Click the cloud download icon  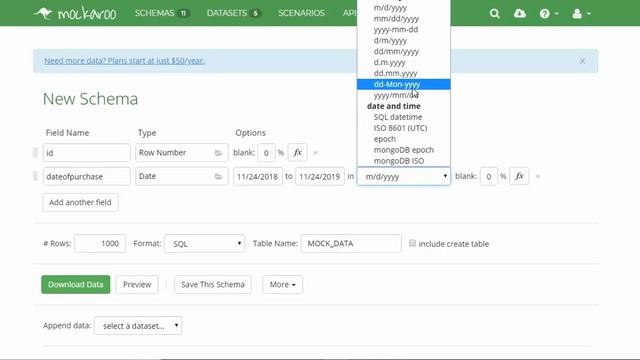520,13
